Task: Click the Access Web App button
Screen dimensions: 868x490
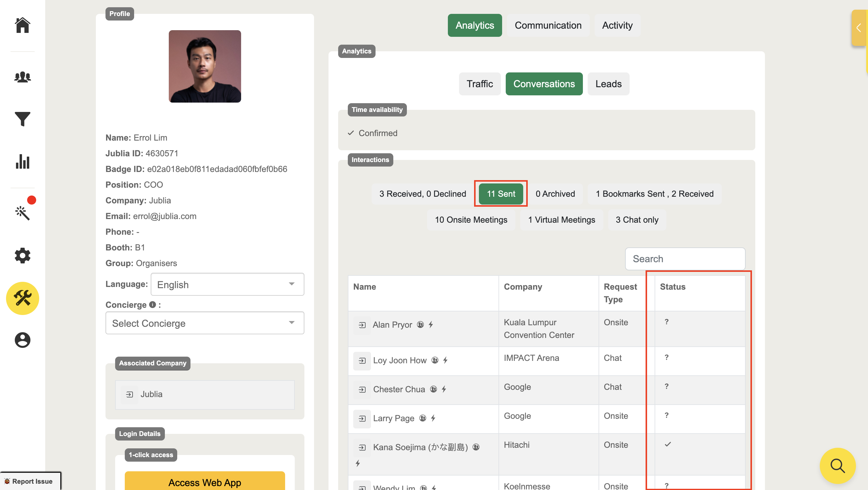Action: coord(205,482)
